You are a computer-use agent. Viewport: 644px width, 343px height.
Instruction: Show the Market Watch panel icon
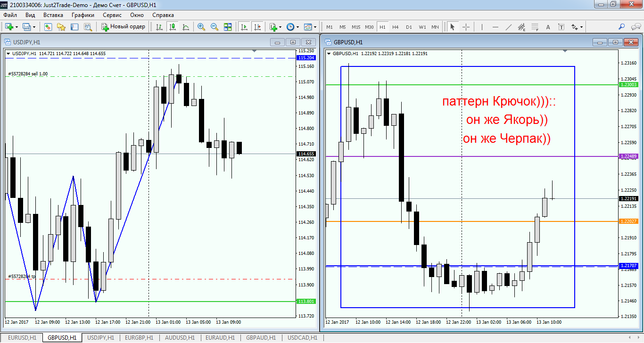point(48,27)
